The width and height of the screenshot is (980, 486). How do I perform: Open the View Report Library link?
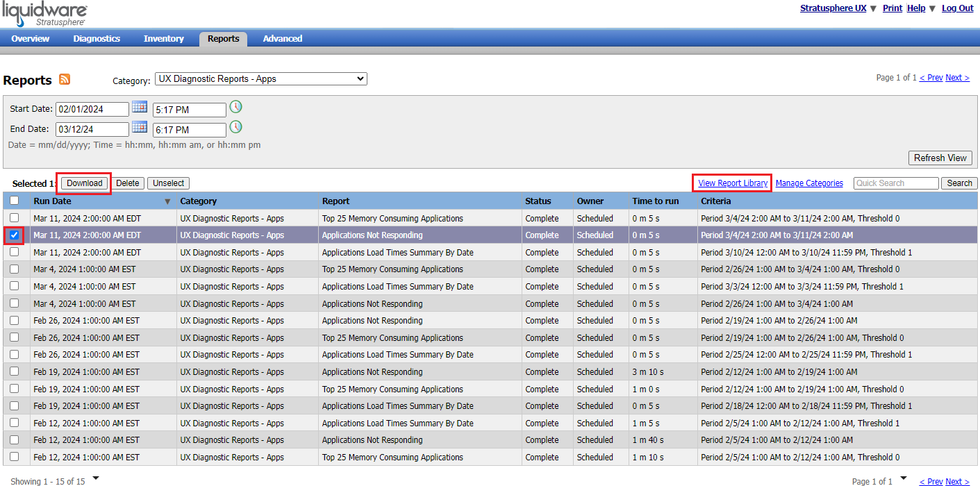coord(733,183)
